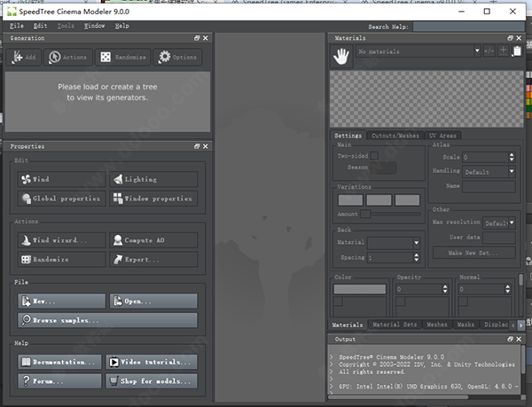Undock the Generation panel
Screen dimensions: 532x407
pyautogui.click(x=197, y=38)
